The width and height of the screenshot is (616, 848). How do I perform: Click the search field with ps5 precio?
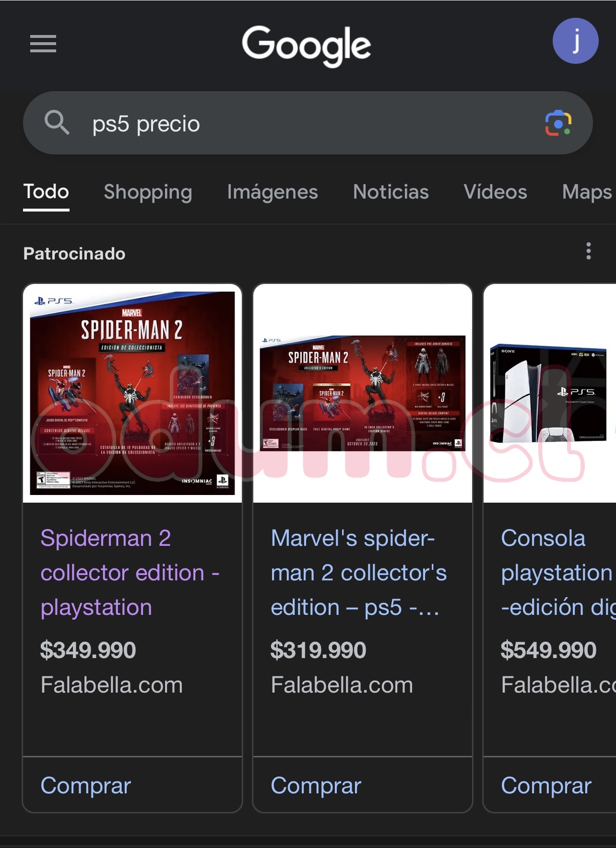point(307,124)
